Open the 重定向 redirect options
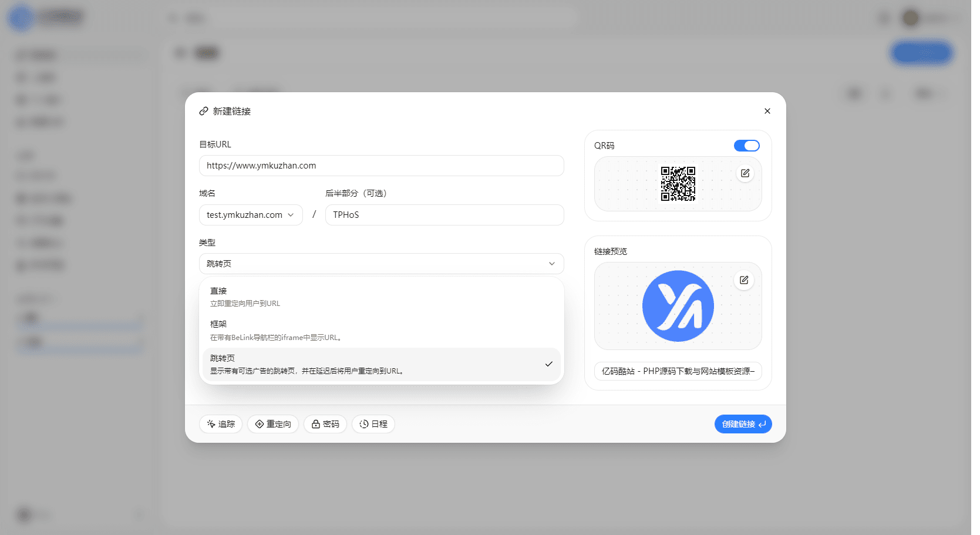 [x=273, y=424]
